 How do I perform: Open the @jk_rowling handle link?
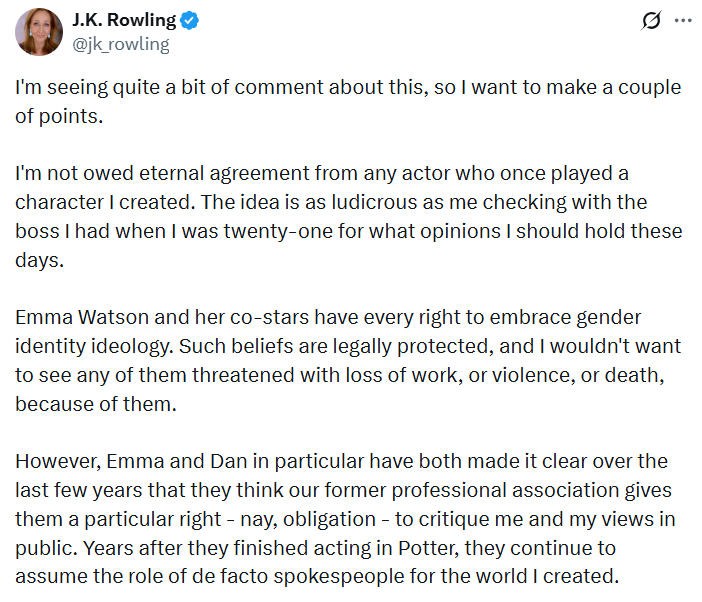[x=120, y=43]
